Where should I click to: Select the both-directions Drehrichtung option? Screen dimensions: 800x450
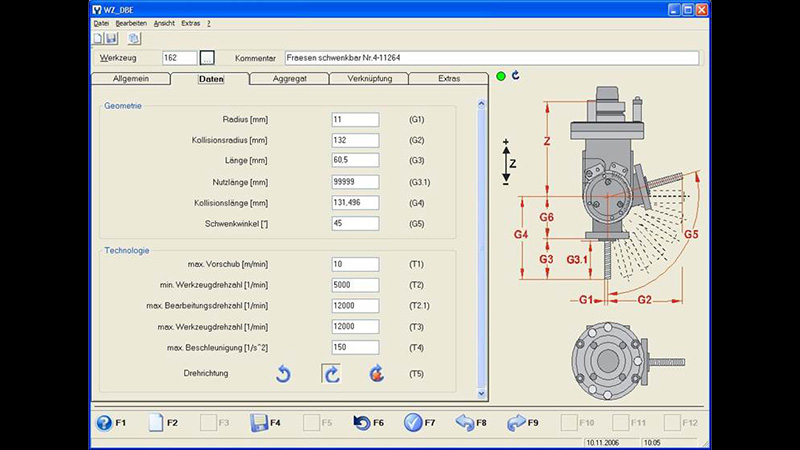tap(377, 374)
